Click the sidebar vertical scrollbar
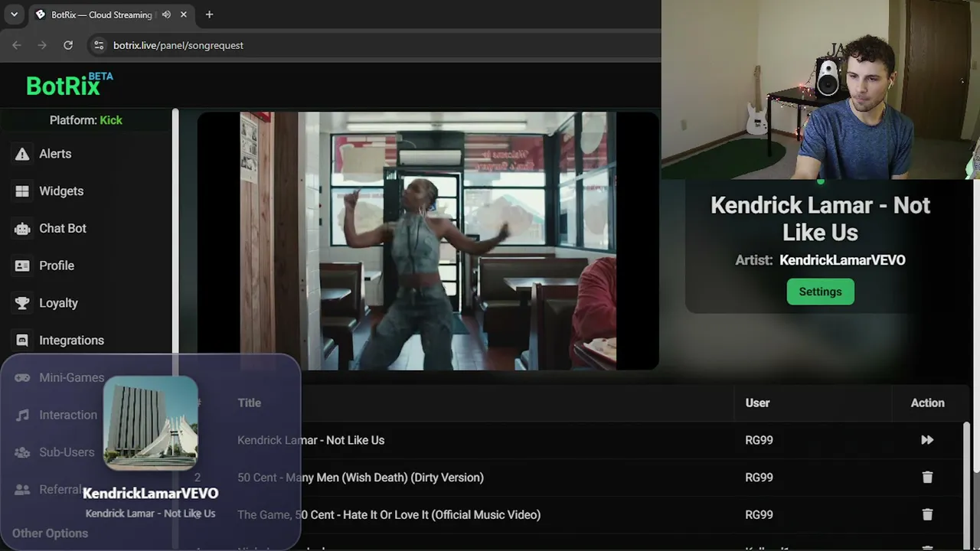The height and width of the screenshot is (551, 980). pyautogui.click(x=175, y=329)
